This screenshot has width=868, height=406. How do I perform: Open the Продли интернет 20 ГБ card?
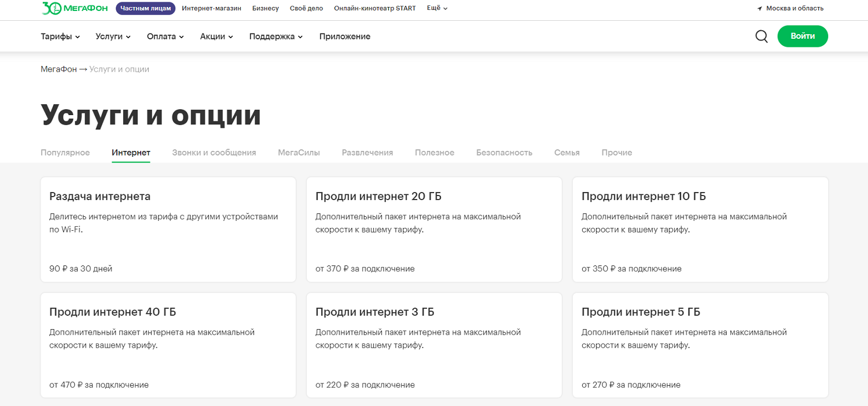click(434, 230)
